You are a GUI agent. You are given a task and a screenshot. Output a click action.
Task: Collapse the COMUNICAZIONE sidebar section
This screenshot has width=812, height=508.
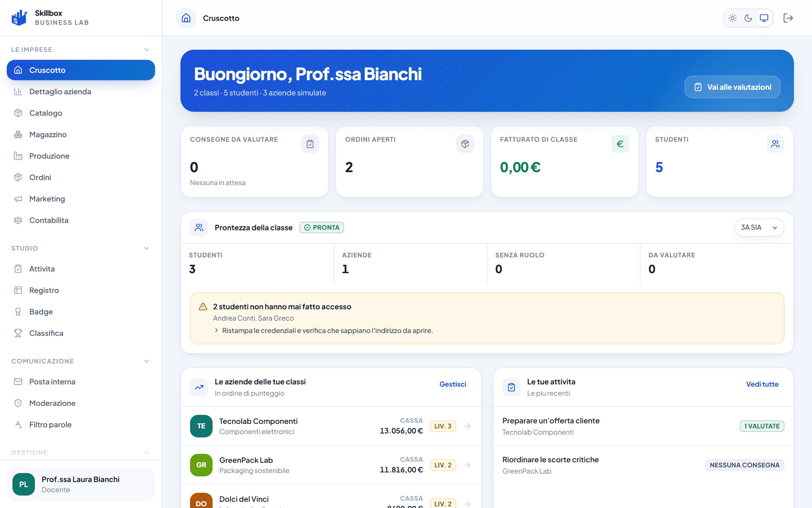147,361
